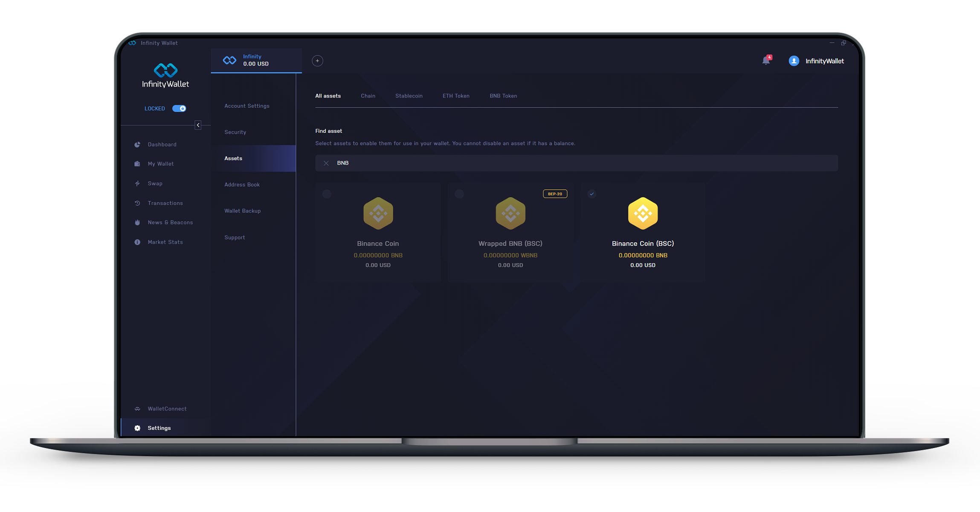
Task: Click the Support menu item
Action: tap(235, 237)
